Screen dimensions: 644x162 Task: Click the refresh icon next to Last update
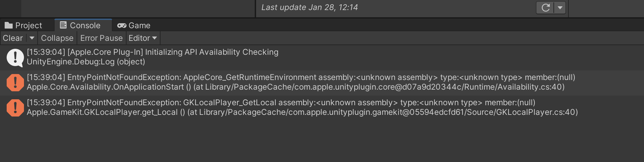[x=545, y=8]
